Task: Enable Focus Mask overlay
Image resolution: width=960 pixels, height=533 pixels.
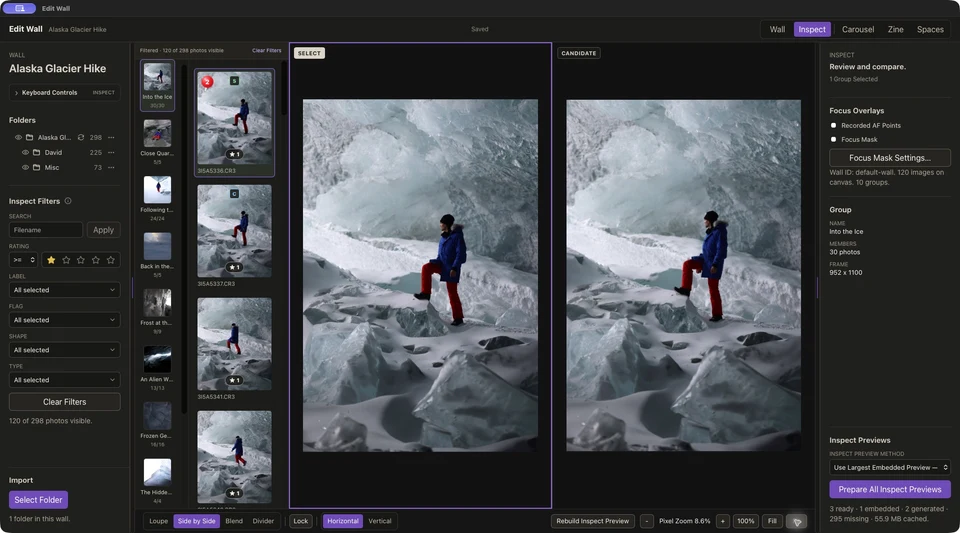Action: point(833,140)
